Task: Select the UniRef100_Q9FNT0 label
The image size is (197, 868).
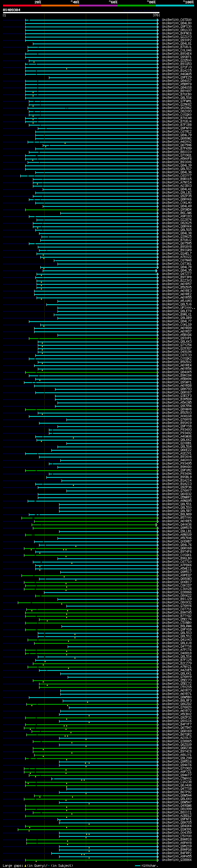Action: 176,128
